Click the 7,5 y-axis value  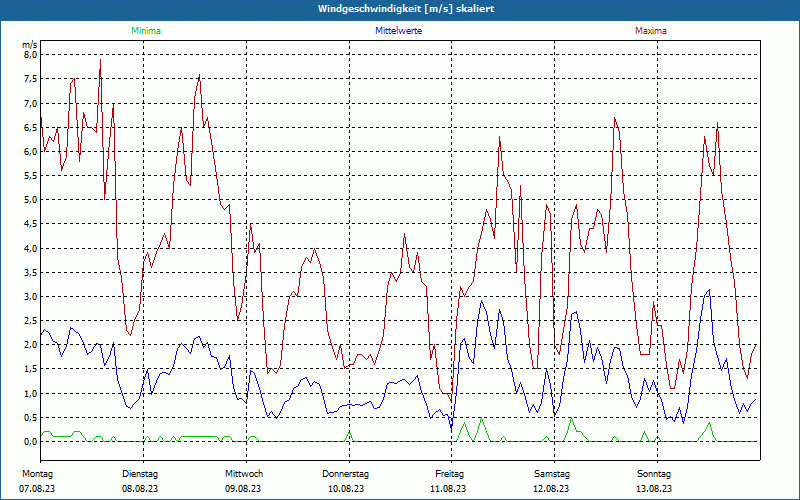tap(31, 79)
